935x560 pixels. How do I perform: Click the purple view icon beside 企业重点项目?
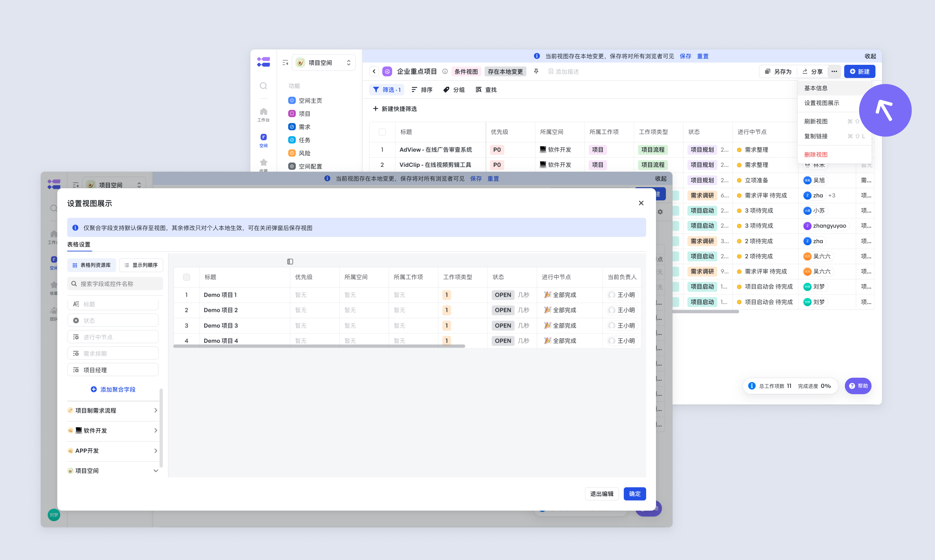pyautogui.click(x=387, y=71)
